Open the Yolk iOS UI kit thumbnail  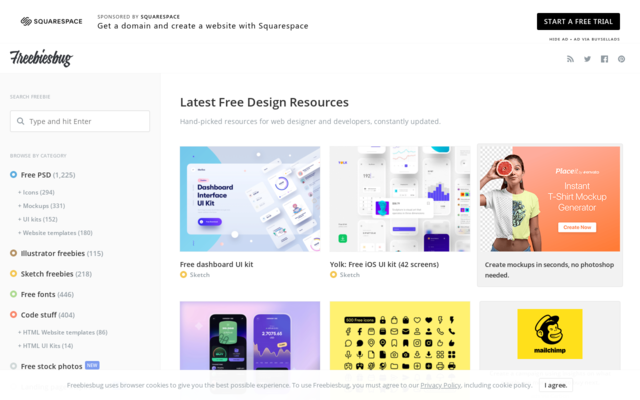400,199
